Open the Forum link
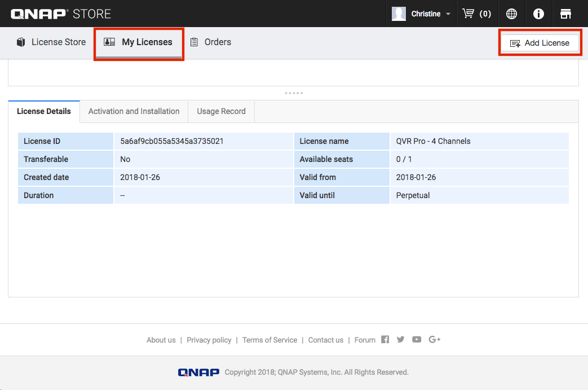This screenshot has width=588, height=390. [365, 340]
